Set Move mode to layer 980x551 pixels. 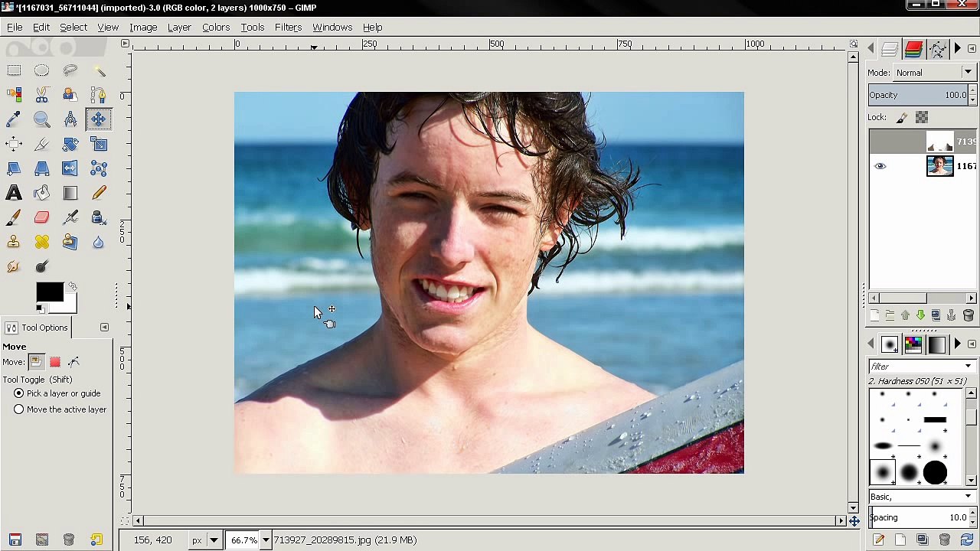click(36, 362)
